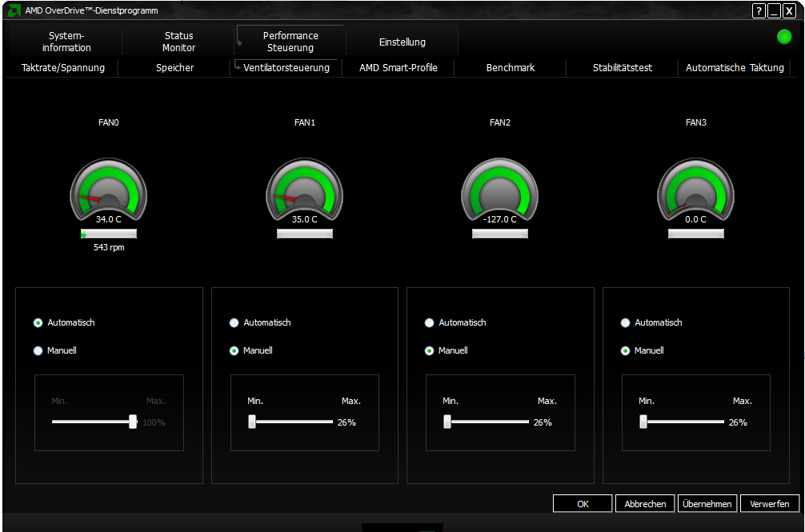
Task: Click the AMD OverDrive logo icon in title bar
Action: coord(14,10)
